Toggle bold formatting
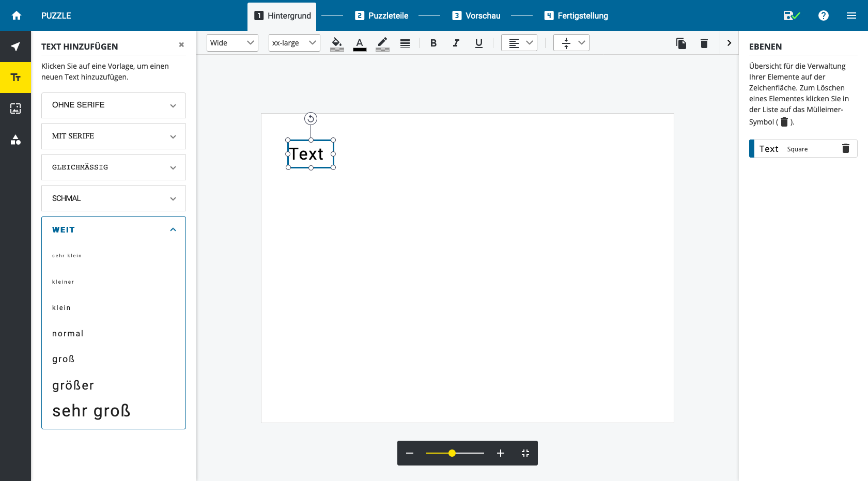Screen dimensions: 868x481 [x=433, y=43]
